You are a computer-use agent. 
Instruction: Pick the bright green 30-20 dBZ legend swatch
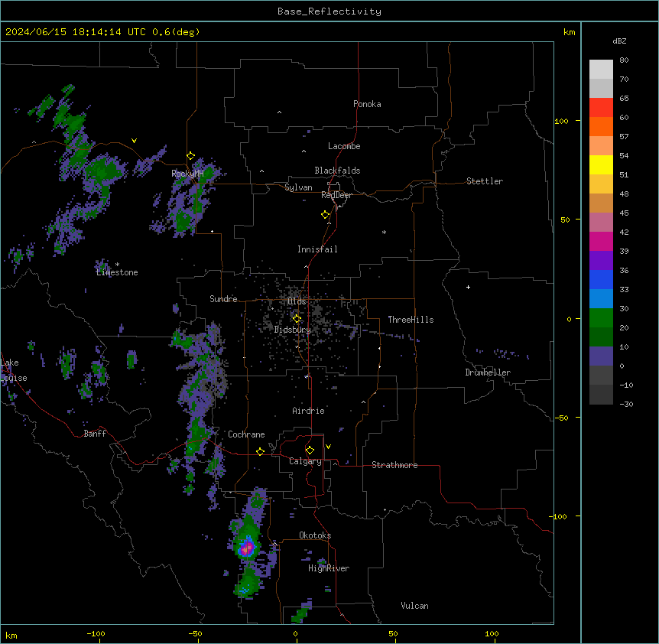[601, 318]
